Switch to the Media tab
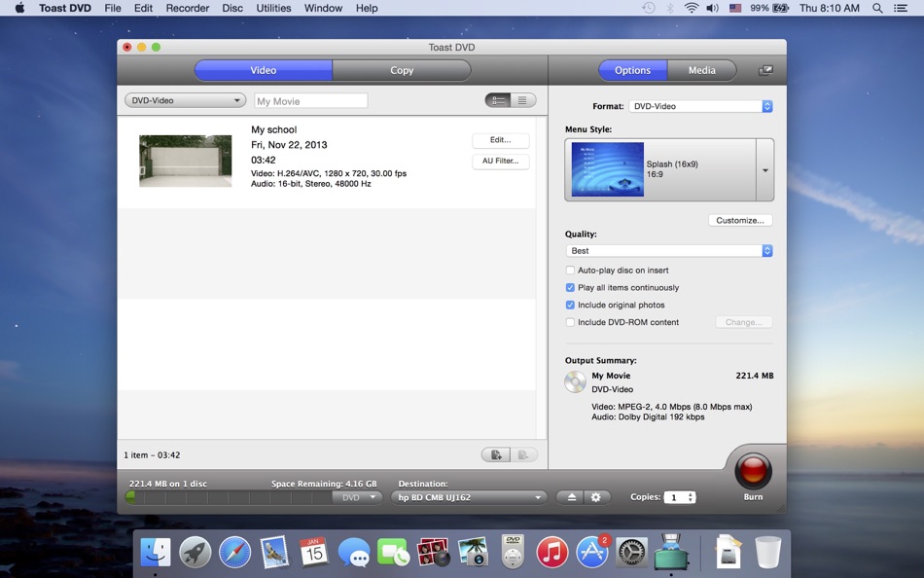924x578 pixels. (x=702, y=70)
